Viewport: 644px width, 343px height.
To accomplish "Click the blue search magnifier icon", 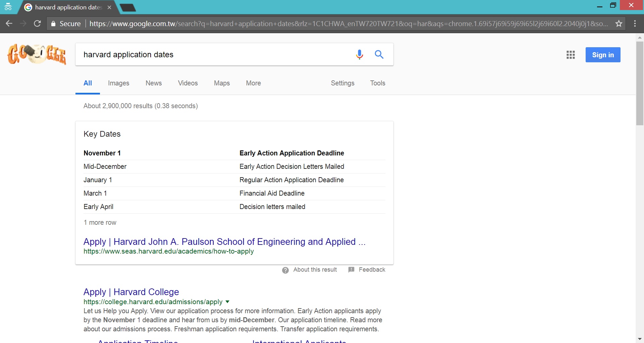I will coord(379,54).
